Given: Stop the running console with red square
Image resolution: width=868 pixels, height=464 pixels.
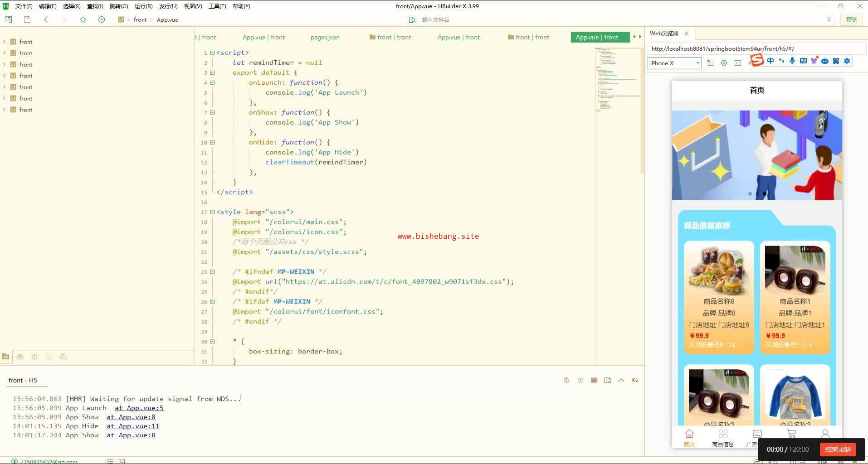Looking at the screenshot, I should 594,380.
